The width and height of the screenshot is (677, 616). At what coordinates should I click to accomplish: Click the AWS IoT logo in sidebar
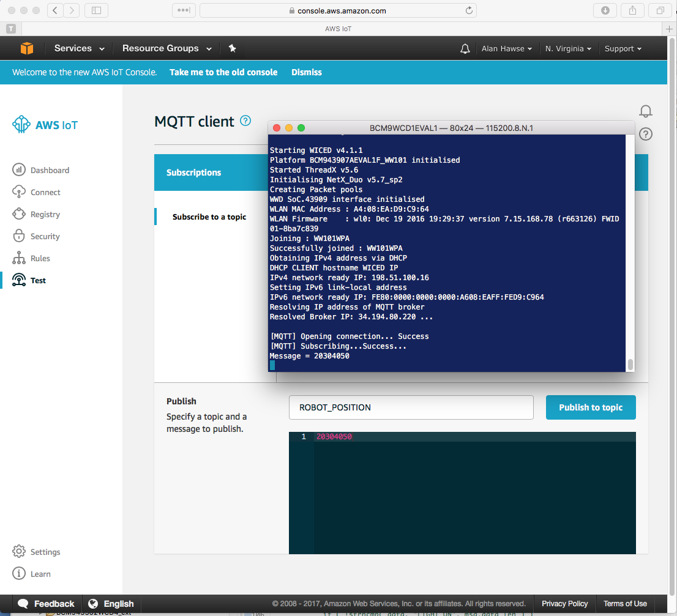pos(45,125)
